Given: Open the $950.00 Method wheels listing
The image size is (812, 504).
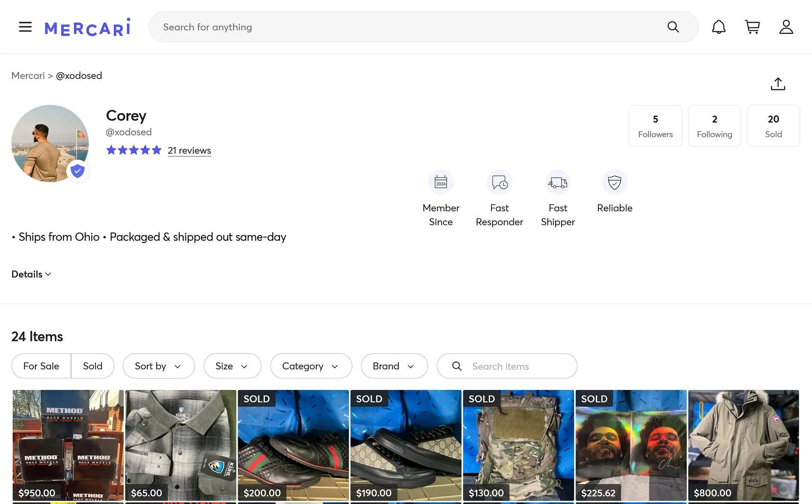Looking at the screenshot, I should point(68,445).
